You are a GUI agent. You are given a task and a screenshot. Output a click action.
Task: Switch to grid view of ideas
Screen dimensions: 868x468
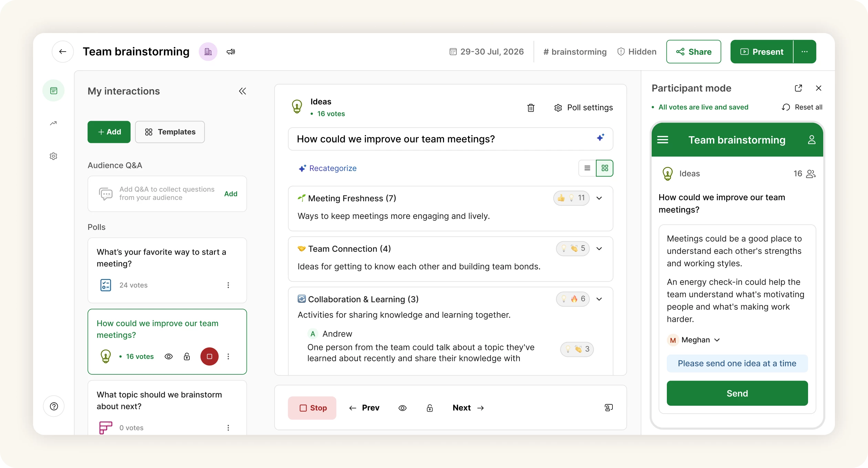pyautogui.click(x=604, y=168)
